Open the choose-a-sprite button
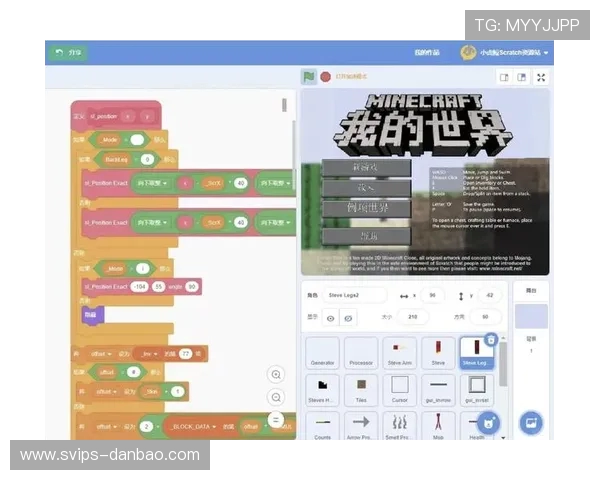This screenshot has width=600, height=480. click(489, 421)
